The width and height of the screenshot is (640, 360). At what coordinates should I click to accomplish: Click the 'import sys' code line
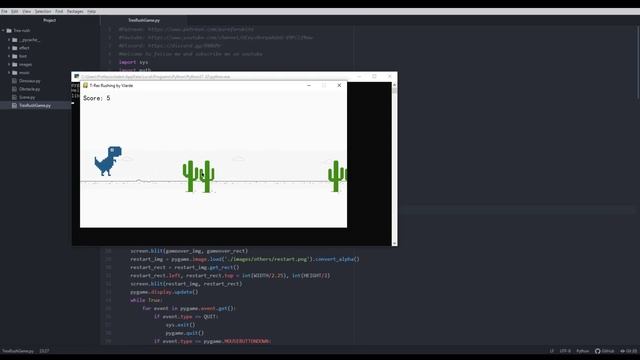point(133,62)
